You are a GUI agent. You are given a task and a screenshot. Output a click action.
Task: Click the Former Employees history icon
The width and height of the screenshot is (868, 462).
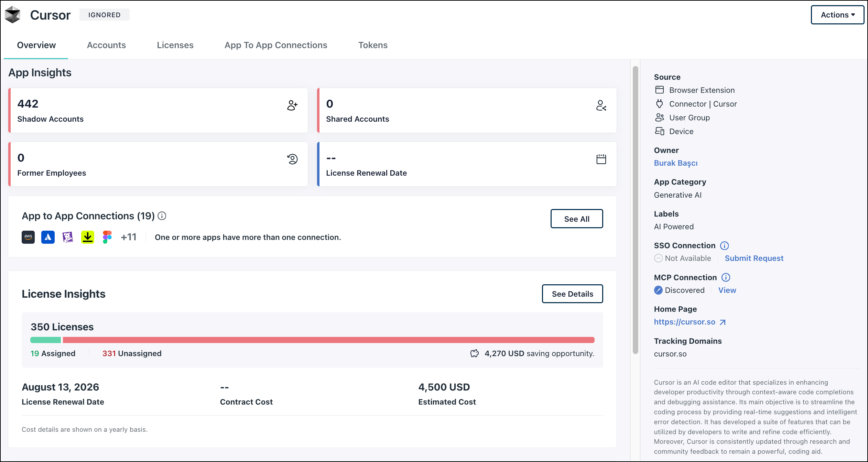point(292,159)
